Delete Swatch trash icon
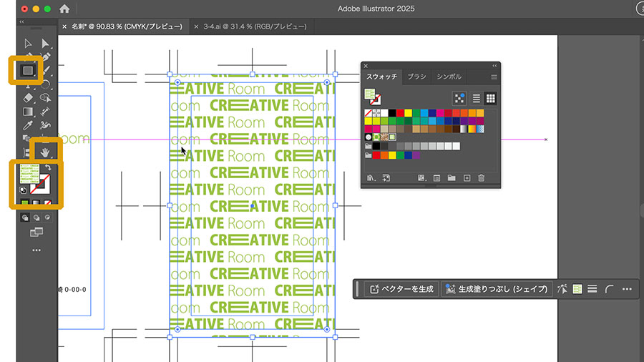The image size is (644, 362). (x=482, y=178)
